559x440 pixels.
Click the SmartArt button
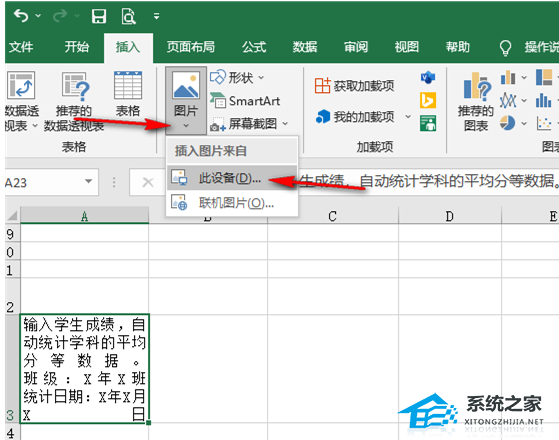point(245,101)
